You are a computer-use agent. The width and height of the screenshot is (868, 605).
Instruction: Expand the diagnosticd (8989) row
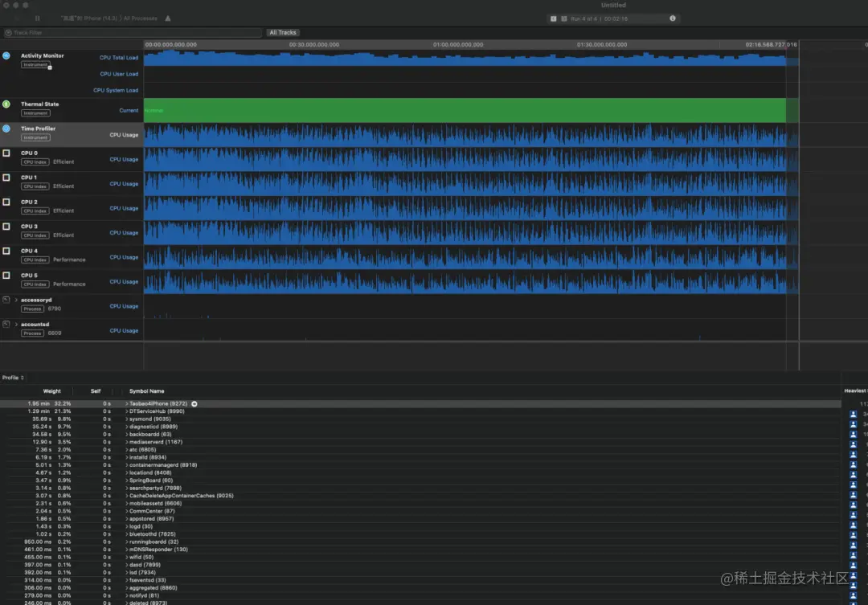click(x=127, y=427)
